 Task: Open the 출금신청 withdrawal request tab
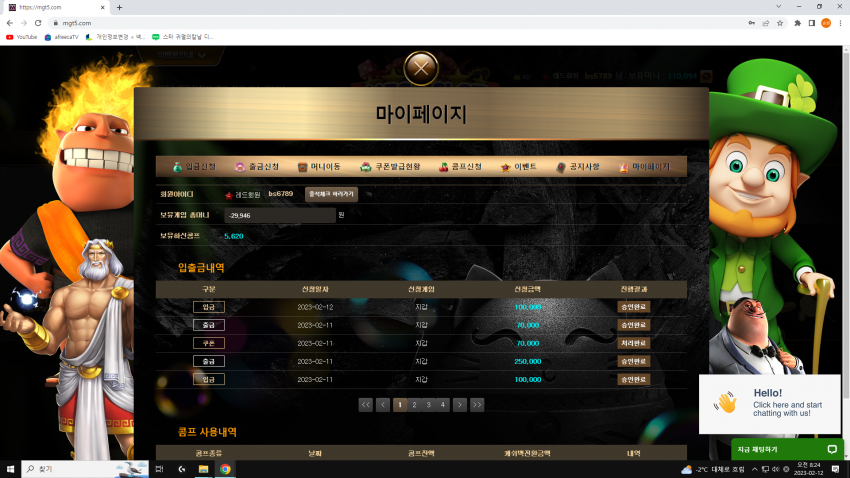257,167
